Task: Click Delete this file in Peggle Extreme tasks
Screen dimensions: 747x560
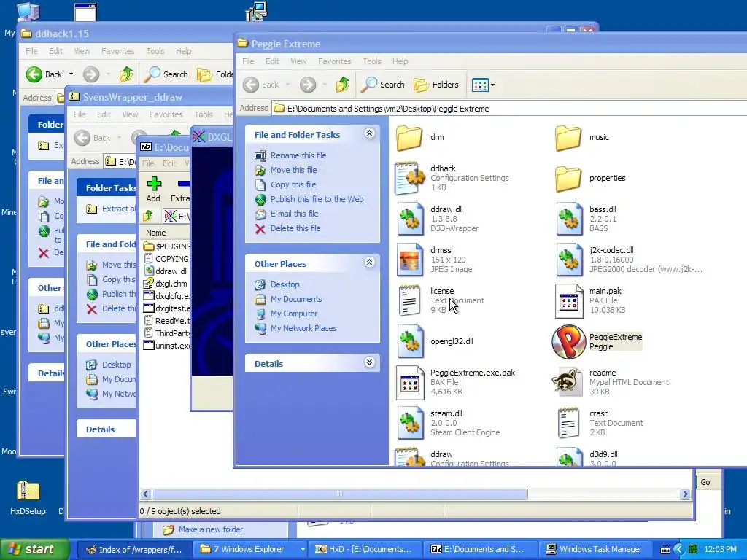Action: click(295, 228)
